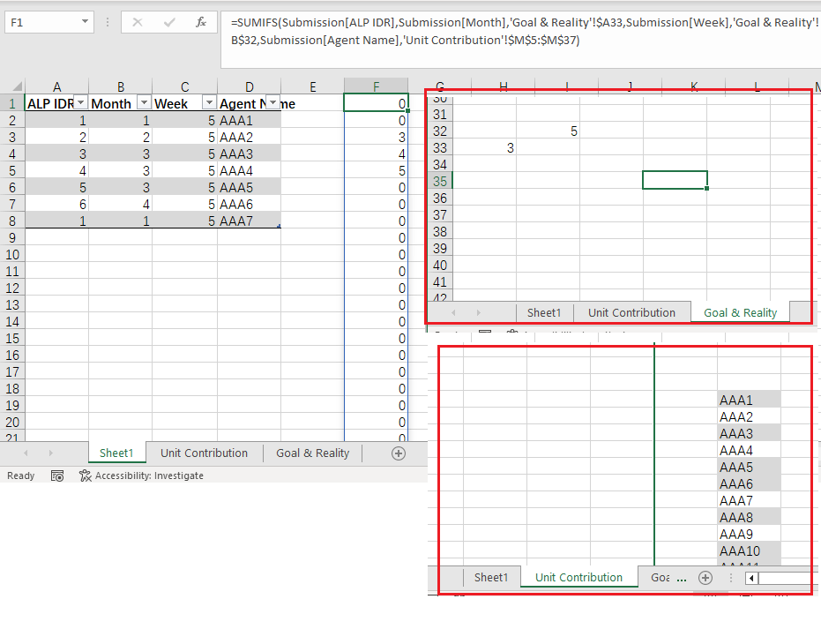Select Unit Contribution tab in upper right inset
The height and width of the screenshot is (644, 821).
pyautogui.click(x=631, y=313)
